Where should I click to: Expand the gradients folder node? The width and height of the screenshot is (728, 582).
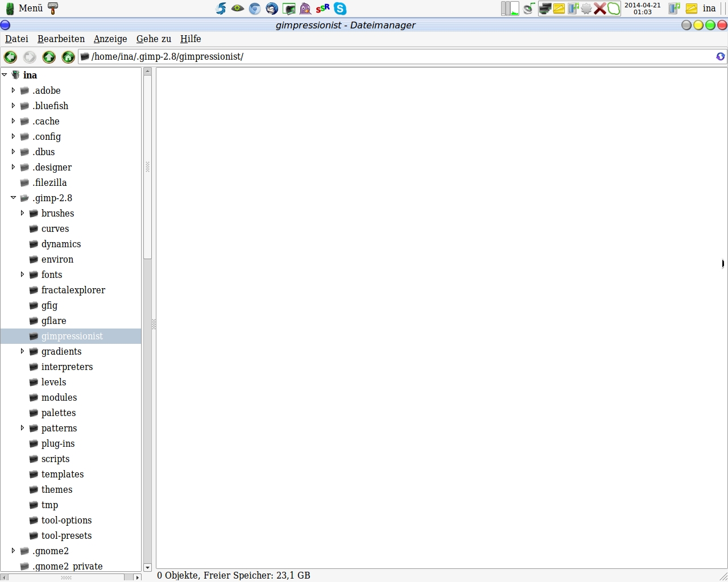click(x=22, y=351)
